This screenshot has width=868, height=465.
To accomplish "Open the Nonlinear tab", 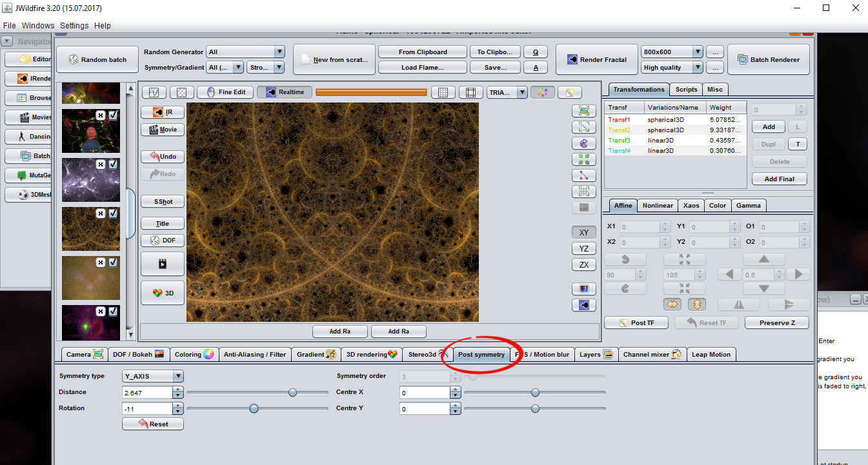I will click(x=658, y=206).
